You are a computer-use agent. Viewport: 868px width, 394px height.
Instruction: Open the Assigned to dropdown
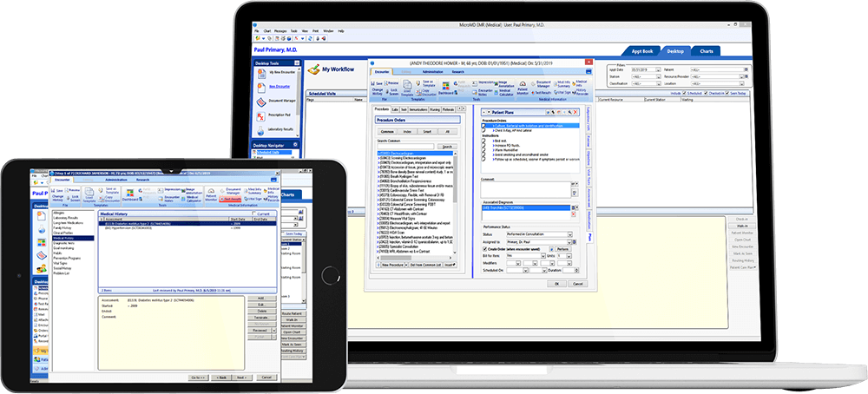point(569,242)
